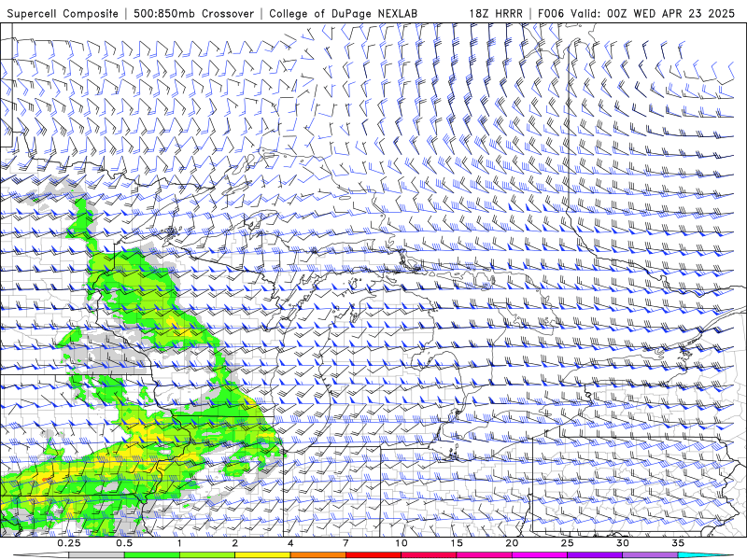Click the orange legend segment between 4 and 7
Screen dimensions: 747x560
(x=318, y=555)
